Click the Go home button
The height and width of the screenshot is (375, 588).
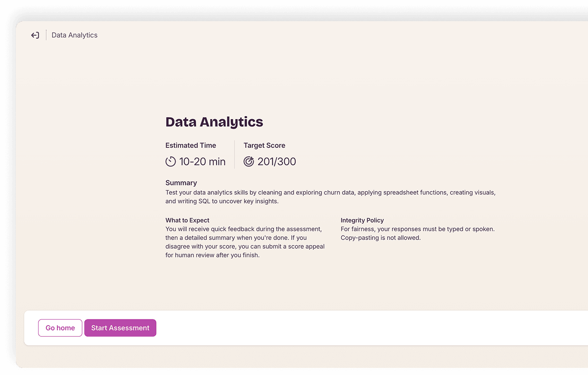pos(60,328)
